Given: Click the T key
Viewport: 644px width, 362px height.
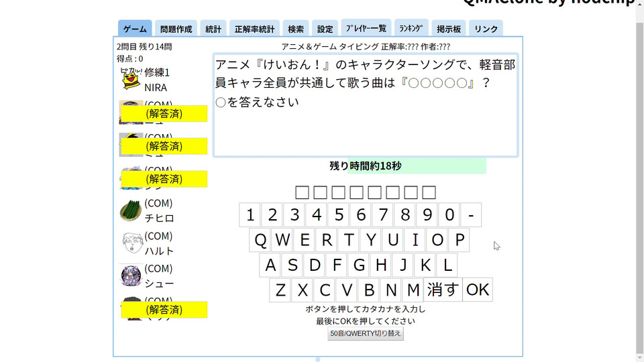Looking at the screenshot, I should pos(349,240).
